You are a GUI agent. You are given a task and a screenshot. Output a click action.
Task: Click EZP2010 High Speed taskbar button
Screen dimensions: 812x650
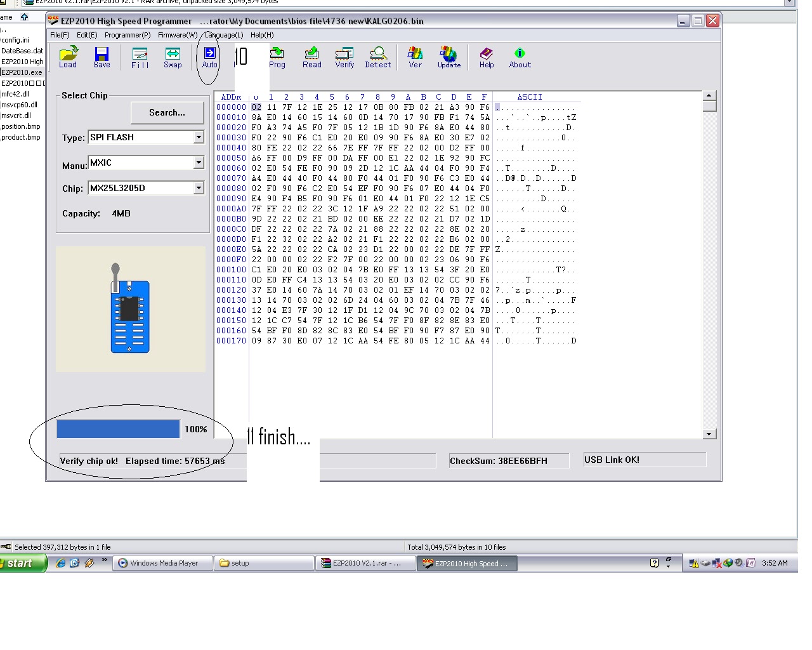pos(468,563)
